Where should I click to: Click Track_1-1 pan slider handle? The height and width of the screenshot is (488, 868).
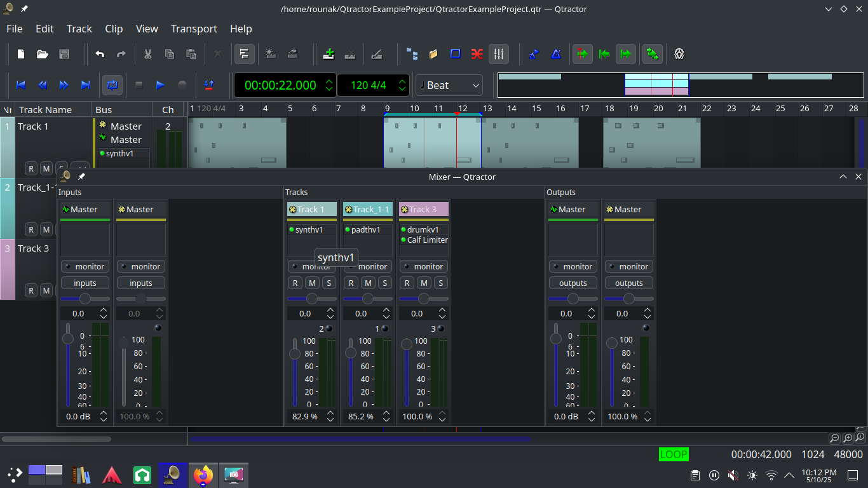[368, 299]
